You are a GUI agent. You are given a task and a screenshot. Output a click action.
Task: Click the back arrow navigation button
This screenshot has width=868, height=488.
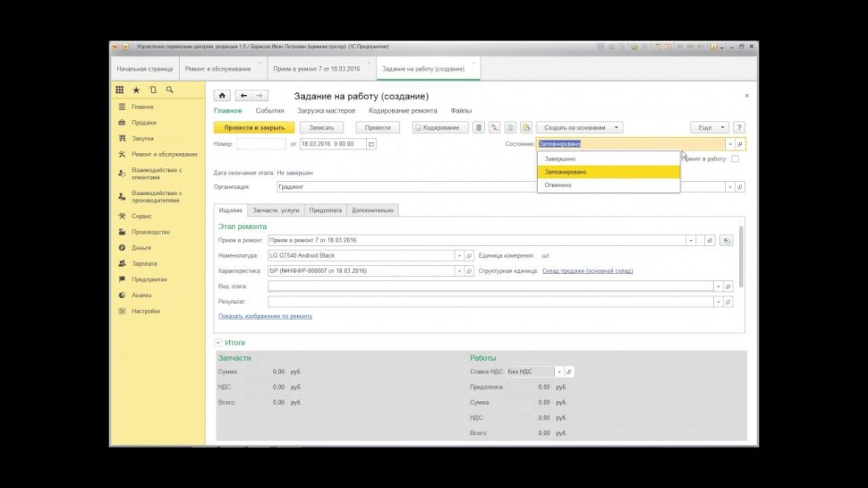click(243, 96)
